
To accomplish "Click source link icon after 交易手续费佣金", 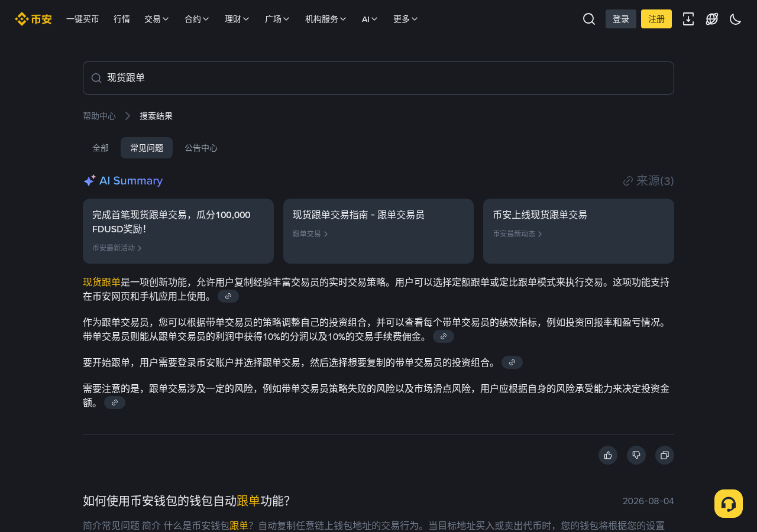I will pyautogui.click(x=444, y=336).
